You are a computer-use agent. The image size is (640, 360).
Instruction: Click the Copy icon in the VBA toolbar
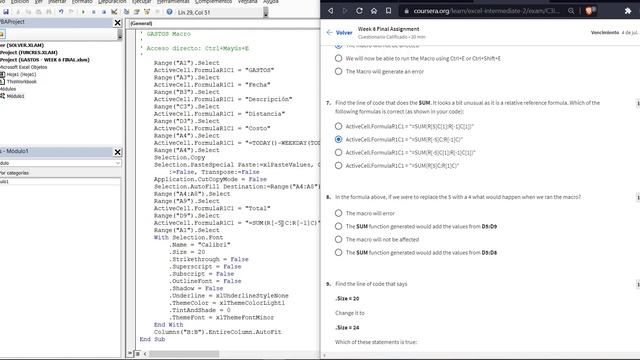(x=28, y=12)
